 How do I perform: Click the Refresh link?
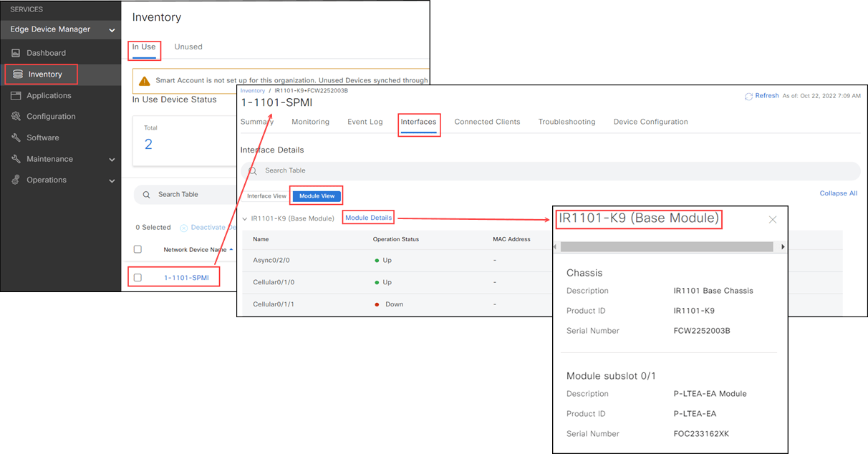[x=767, y=96]
